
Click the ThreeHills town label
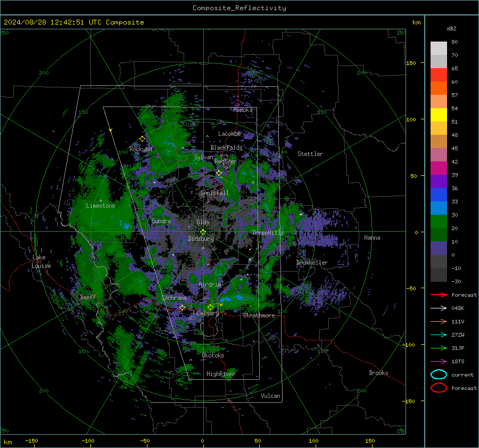pos(268,233)
